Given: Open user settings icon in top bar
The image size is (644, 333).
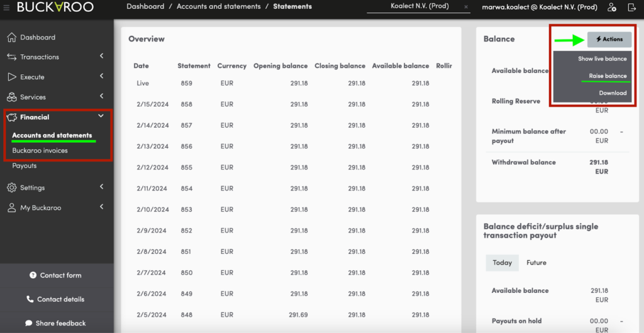Looking at the screenshot, I should point(612,7).
